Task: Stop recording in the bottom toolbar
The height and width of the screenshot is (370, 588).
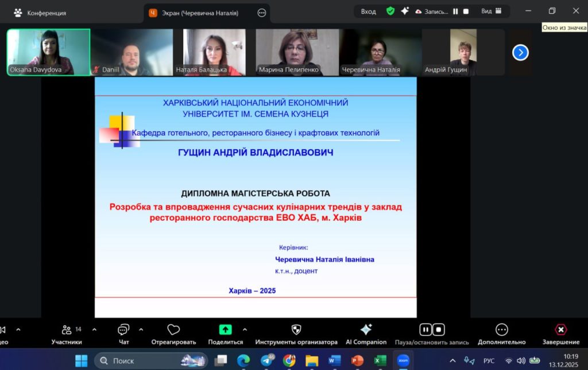Action: coord(439,330)
